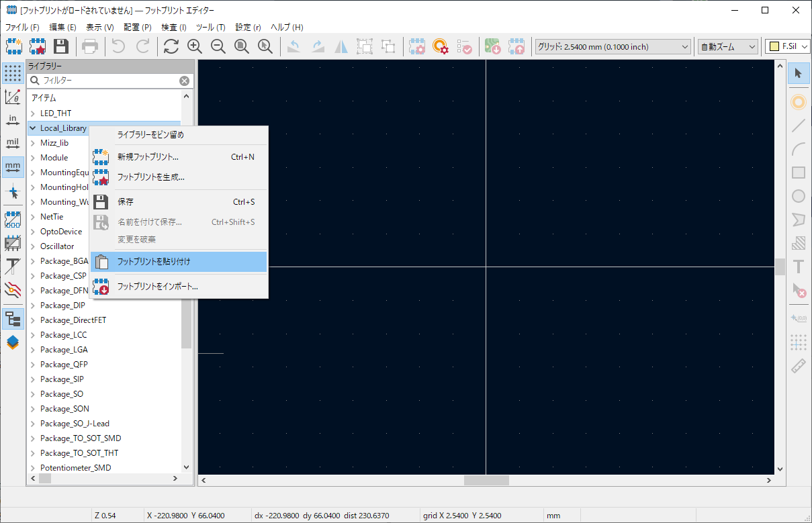Image resolution: width=812 pixels, height=523 pixels.
Task: Click the library filter input field
Action: coord(107,81)
